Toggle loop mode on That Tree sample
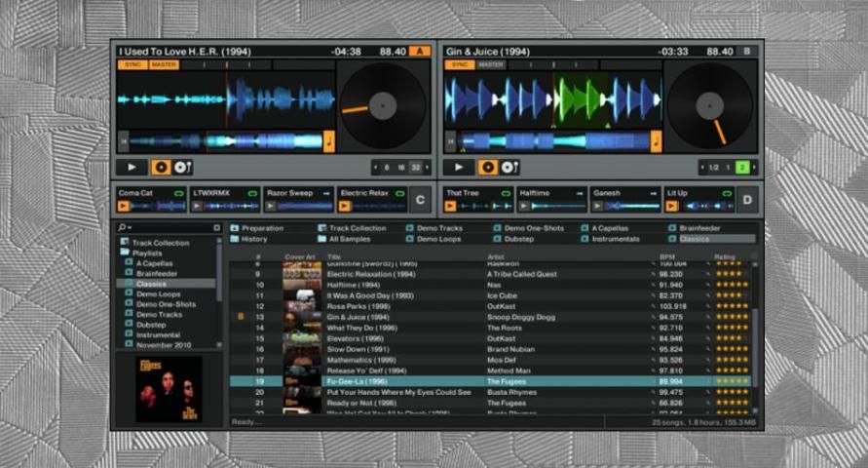The height and width of the screenshot is (468, 868). click(x=506, y=193)
